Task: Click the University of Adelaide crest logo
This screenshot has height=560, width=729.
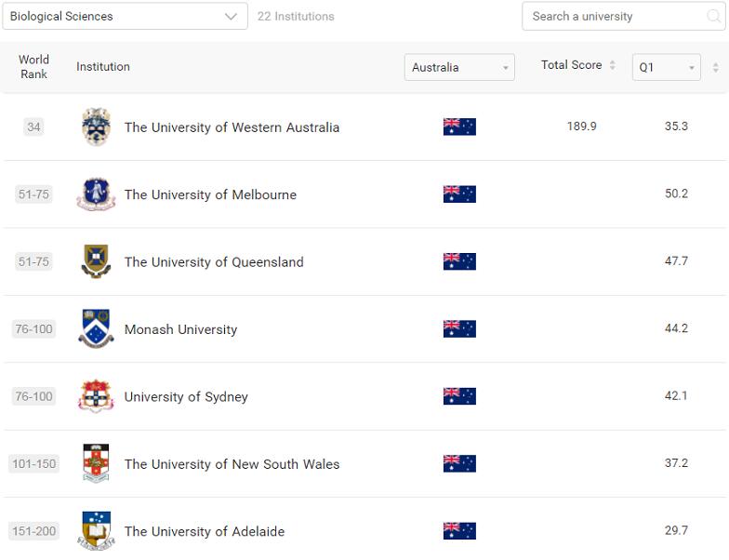Action: click(x=96, y=530)
